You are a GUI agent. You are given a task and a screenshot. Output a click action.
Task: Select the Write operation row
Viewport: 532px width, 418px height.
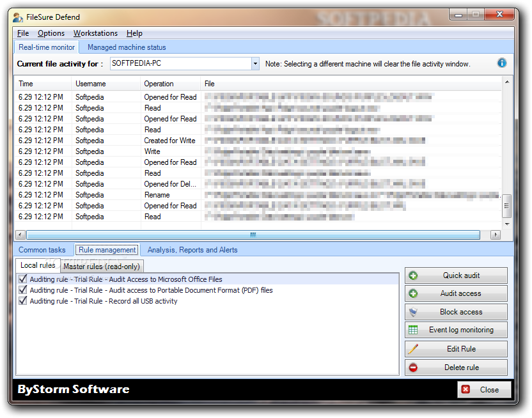click(258, 151)
